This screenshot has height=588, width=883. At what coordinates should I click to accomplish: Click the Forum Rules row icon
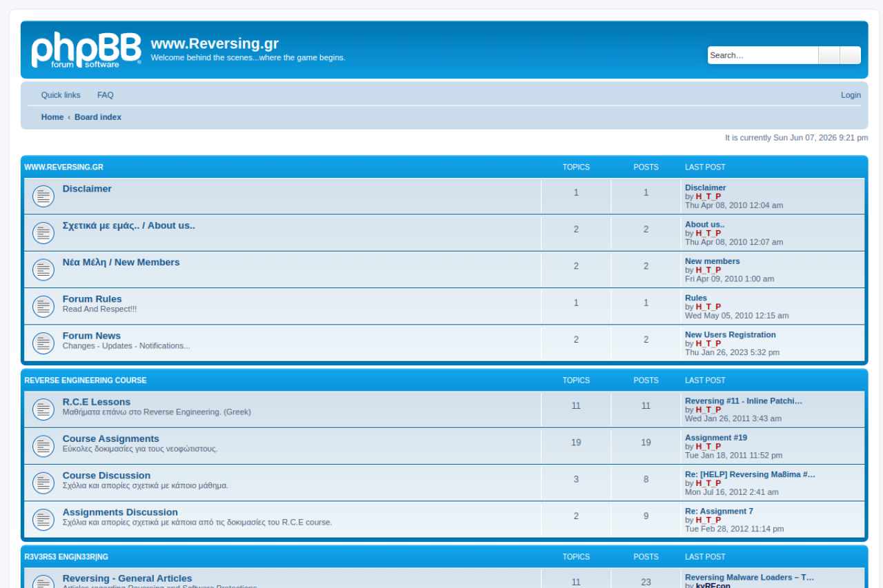pos(43,307)
